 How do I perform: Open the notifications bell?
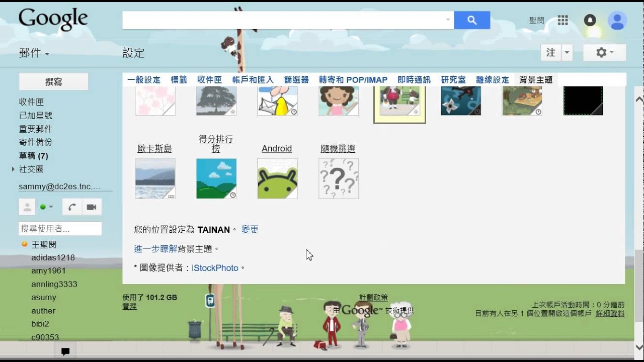pyautogui.click(x=590, y=20)
